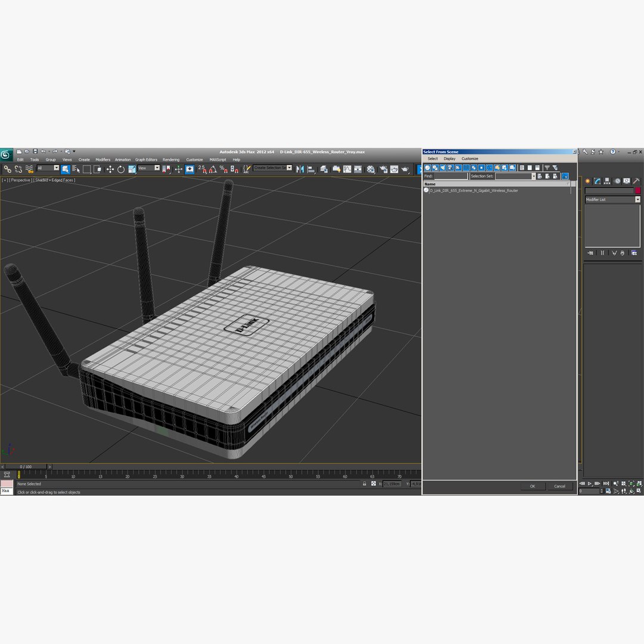Image resolution: width=644 pixels, height=644 pixels.
Task: Activate the Select Object tool
Action: click(x=66, y=169)
